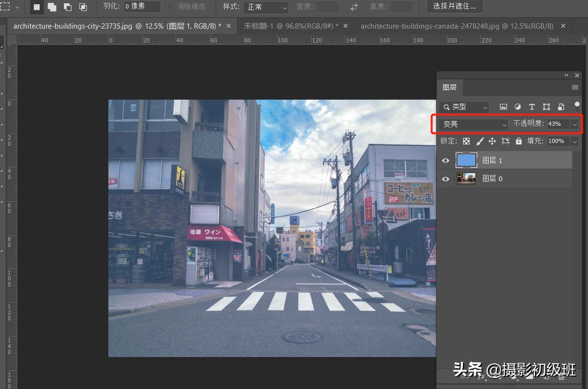The height and width of the screenshot is (389, 588).
Task: Hide the 图层 1 layer
Action: click(445, 160)
